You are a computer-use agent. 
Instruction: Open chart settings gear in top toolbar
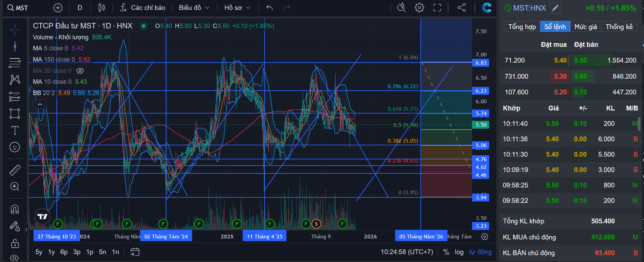click(x=419, y=8)
